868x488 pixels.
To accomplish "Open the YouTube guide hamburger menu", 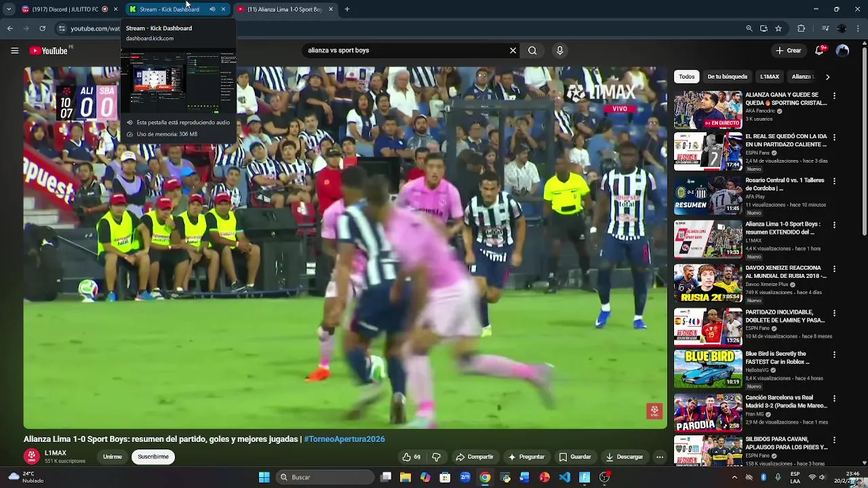I will (x=14, y=50).
